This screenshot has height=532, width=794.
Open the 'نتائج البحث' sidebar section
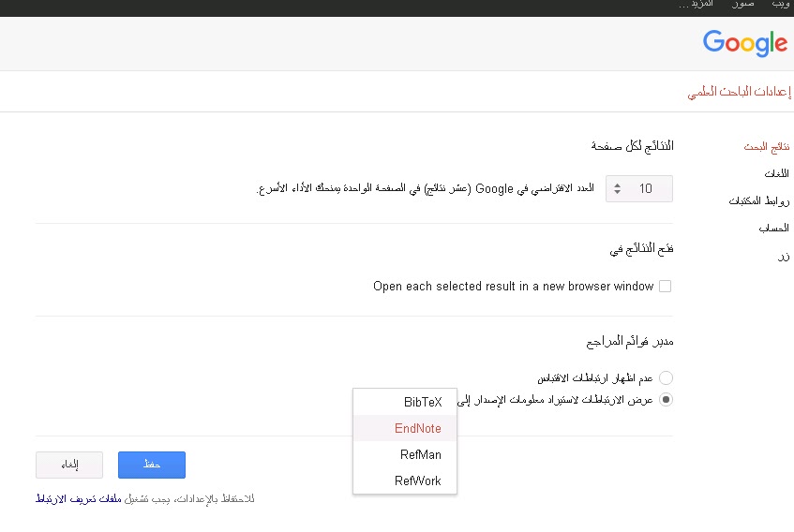766,147
